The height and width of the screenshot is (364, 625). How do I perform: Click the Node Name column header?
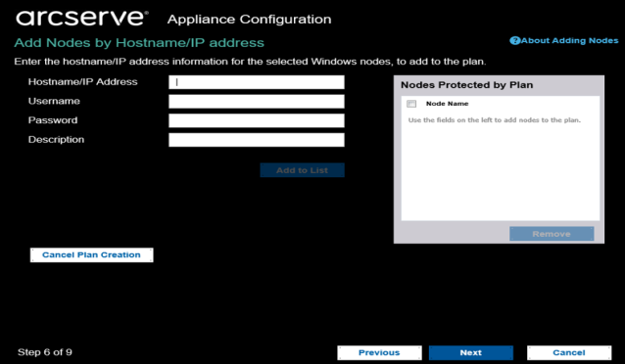pyautogui.click(x=448, y=104)
